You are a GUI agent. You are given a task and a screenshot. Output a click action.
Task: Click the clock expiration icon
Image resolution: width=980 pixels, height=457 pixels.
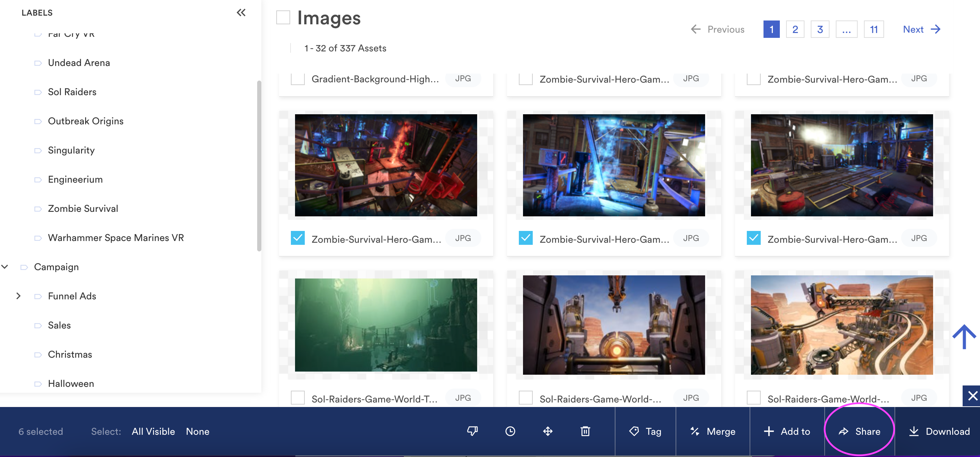coord(510,431)
